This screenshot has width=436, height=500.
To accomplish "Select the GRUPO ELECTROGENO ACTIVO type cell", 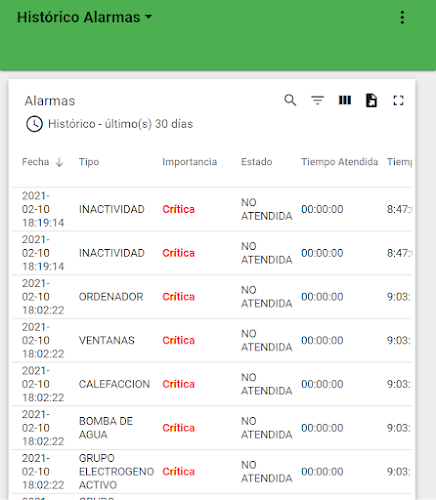I will (x=116, y=471).
